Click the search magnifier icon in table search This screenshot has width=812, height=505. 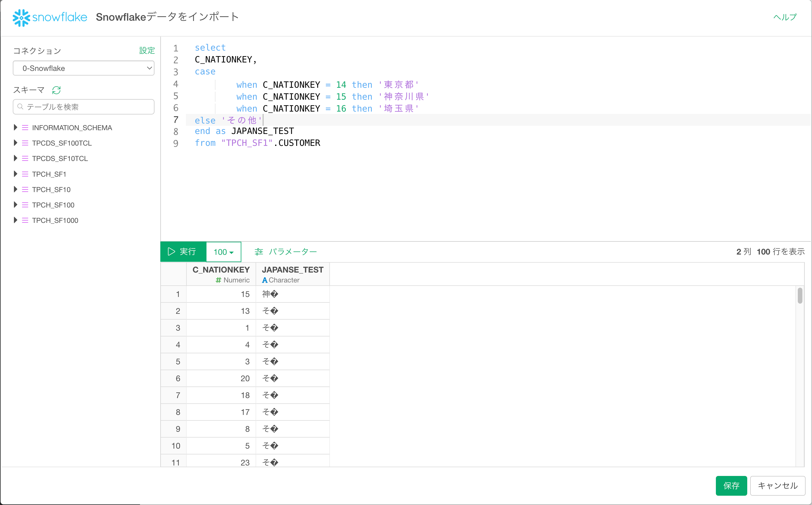point(20,107)
